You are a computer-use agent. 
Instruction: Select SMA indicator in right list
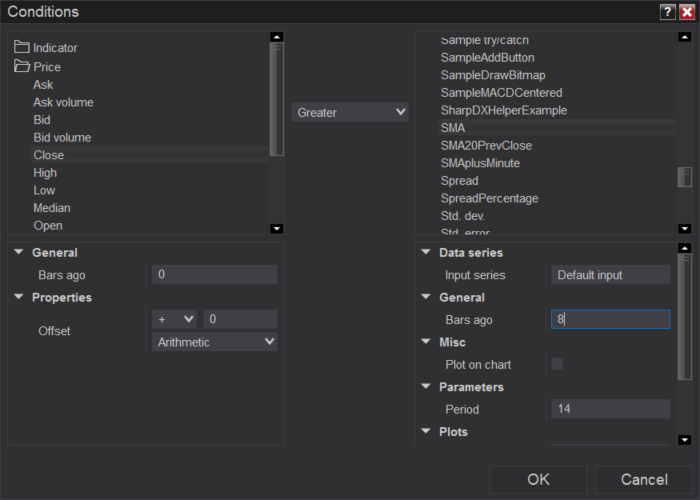tap(557, 128)
